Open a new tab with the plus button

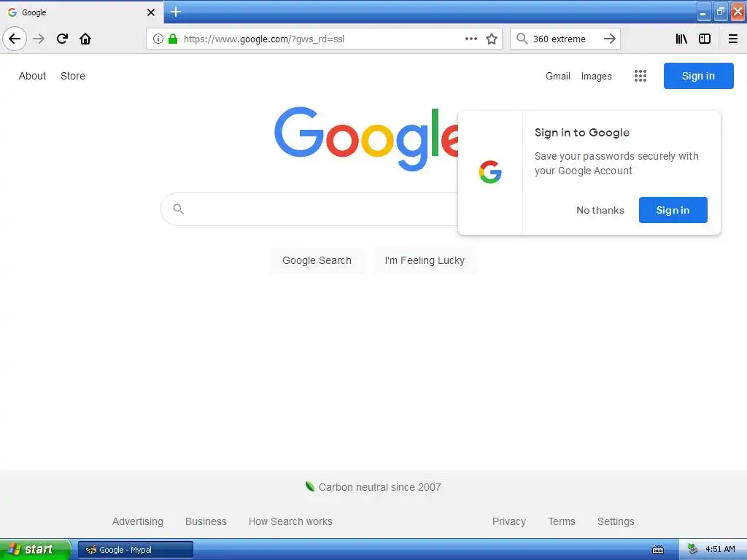(176, 12)
